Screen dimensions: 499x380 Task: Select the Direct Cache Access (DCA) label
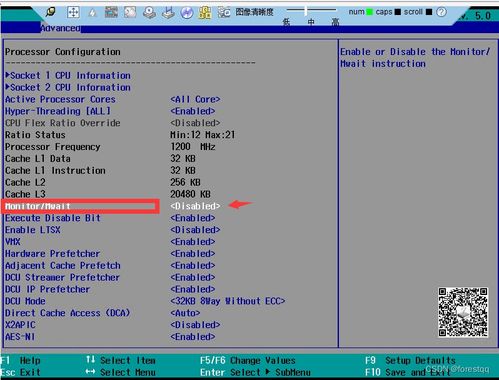pos(68,313)
